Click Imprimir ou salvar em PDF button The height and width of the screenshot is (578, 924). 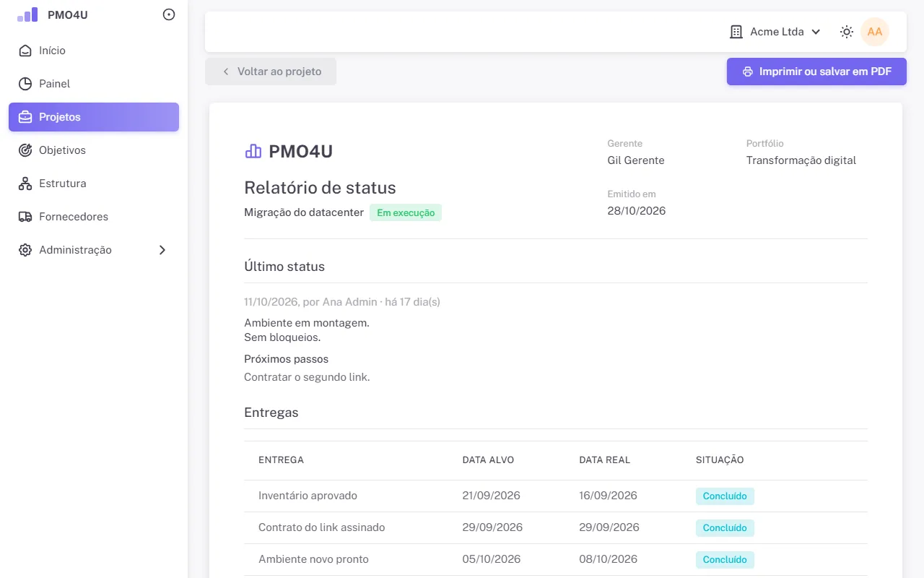816,72
